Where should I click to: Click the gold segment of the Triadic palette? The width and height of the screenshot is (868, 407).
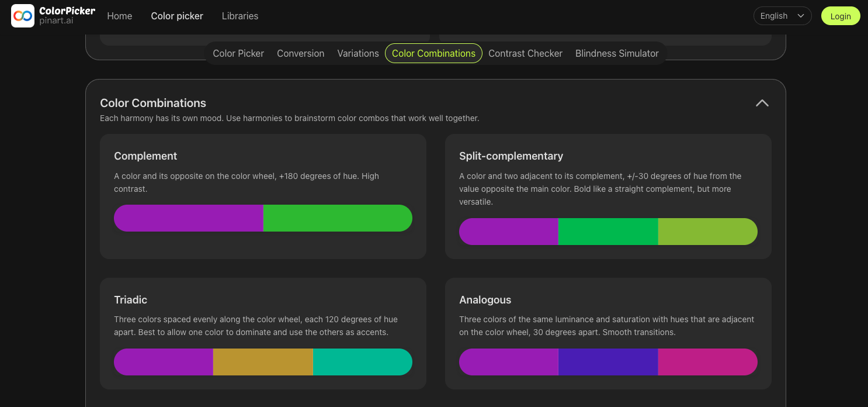[x=263, y=362]
